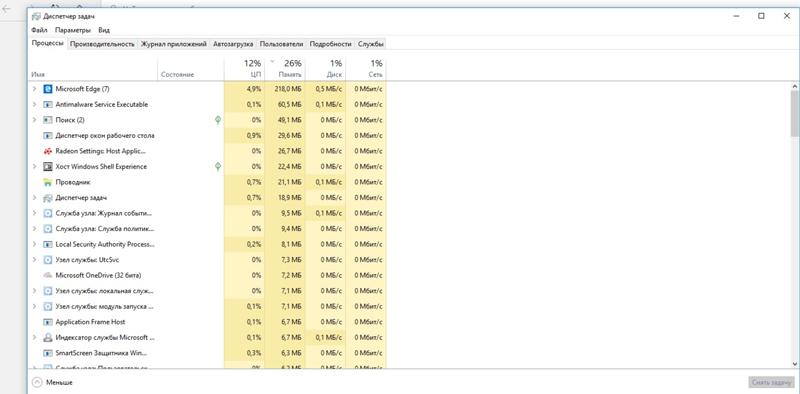Sort by the Диск column header
The height and width of the screenshot is (394, 800).
pyautogui.click(x=326, y=68)
